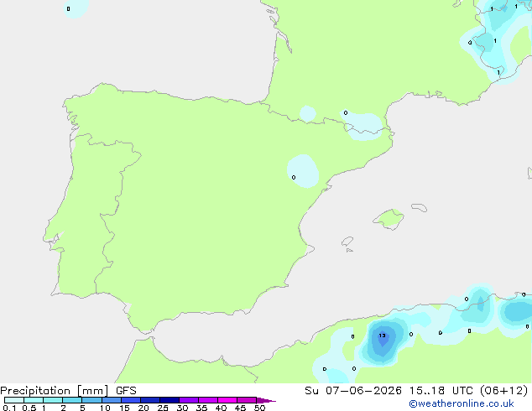Screen dimensions: 532x411
Task: Pick the 10–15 mm legend swatch
Action: pyautogui.click(x=112, y=400)
